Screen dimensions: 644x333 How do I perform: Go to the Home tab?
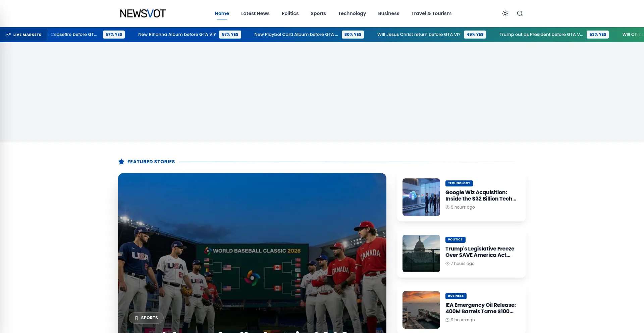[222, 13]
